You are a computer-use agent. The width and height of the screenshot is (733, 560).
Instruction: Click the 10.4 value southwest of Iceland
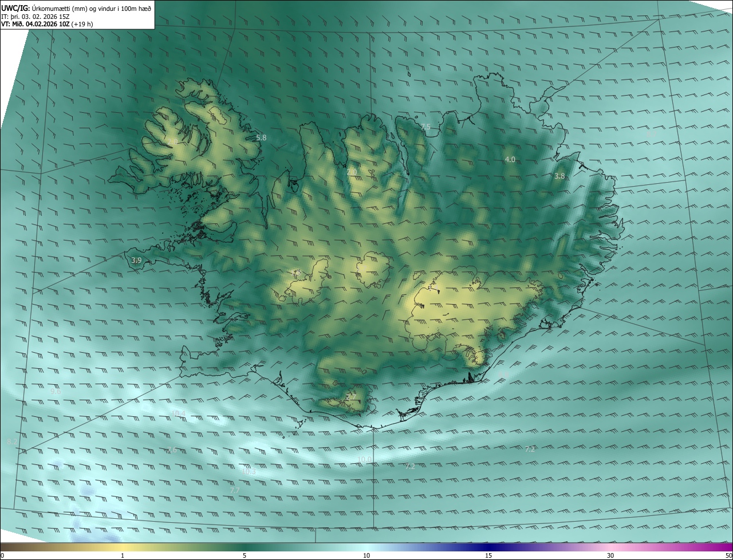(x=179, y=413)
